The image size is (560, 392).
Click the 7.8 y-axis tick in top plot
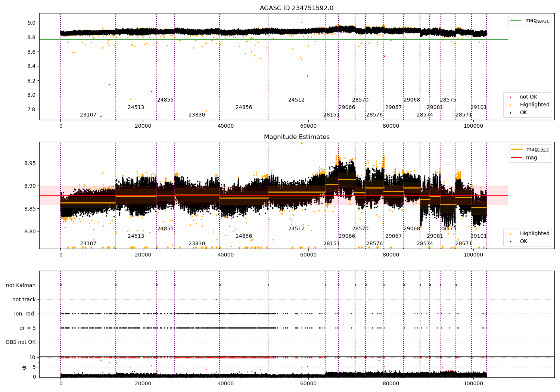pos(31,109)
